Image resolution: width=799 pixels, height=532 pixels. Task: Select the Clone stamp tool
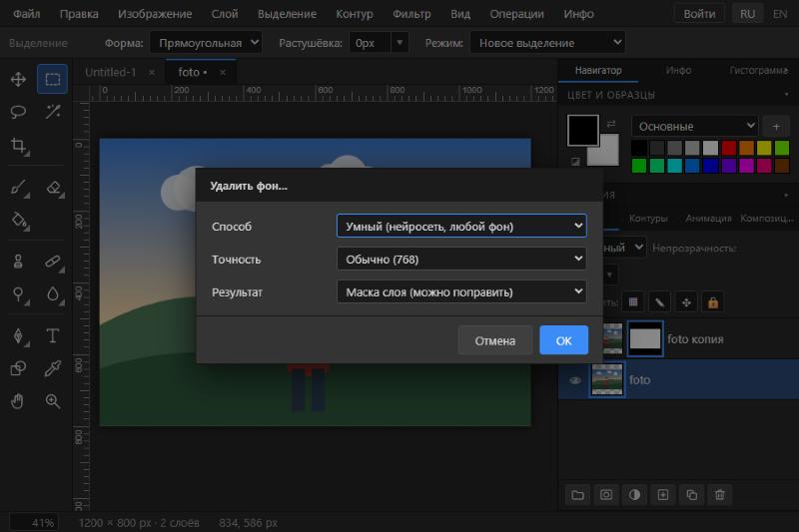click(18, 262)
